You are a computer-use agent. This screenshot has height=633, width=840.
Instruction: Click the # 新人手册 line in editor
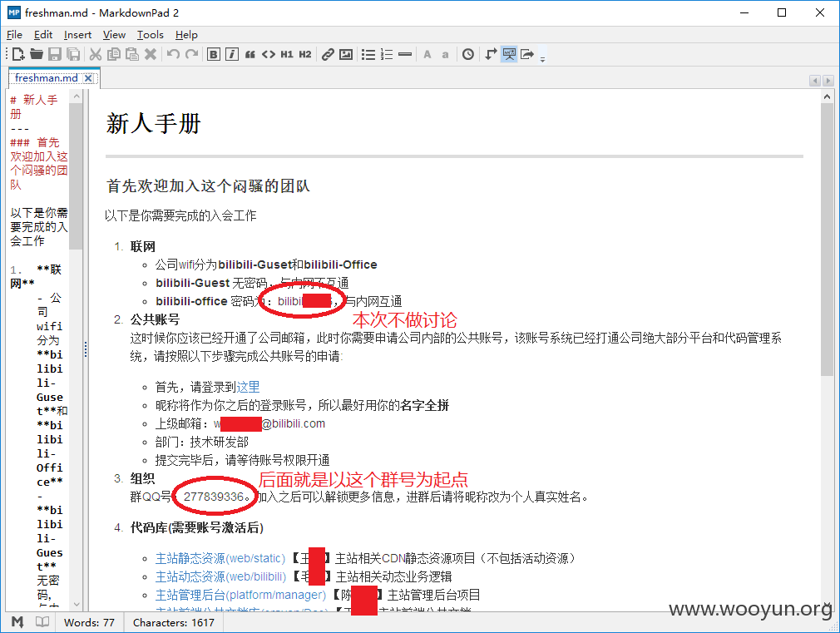coord(34,106)
